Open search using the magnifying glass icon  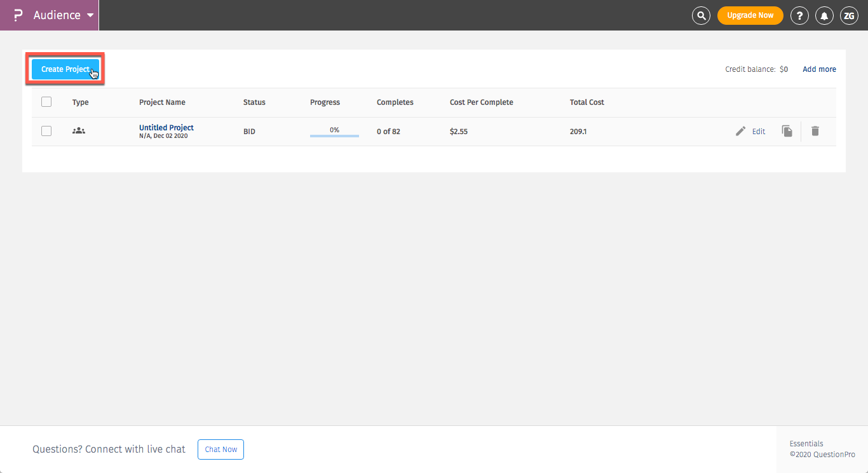[701, 15]
